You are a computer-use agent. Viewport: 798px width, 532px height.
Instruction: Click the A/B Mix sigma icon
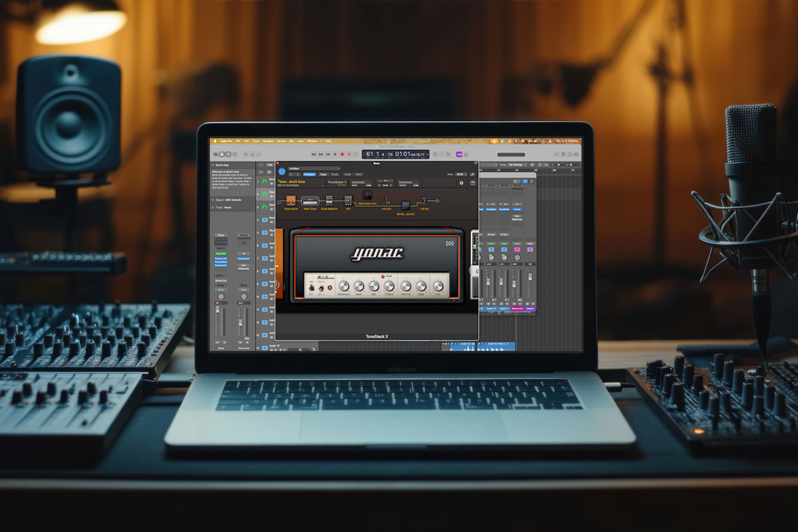click(x=424, y=200)
